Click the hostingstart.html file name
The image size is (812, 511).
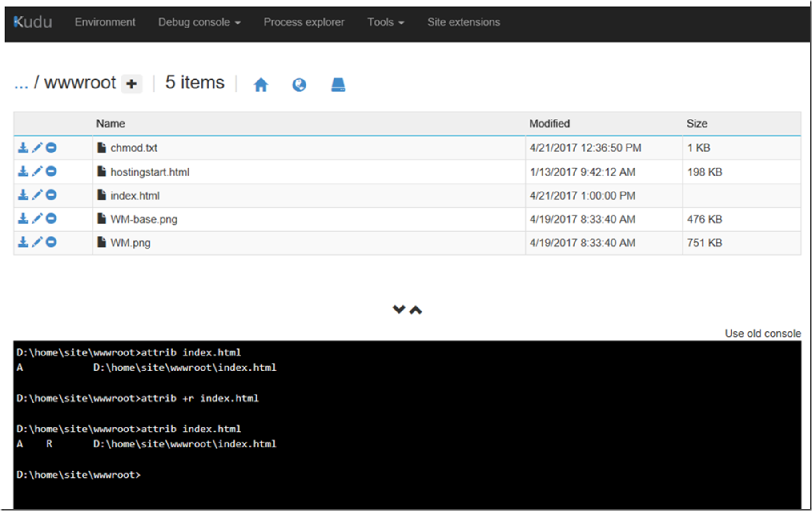click(150, 172)
